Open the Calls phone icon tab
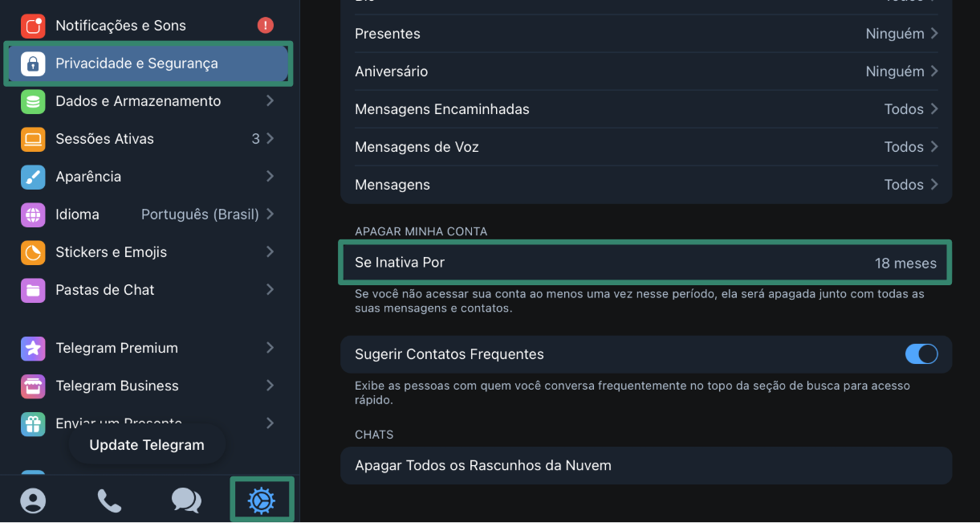The width and height of the screenshot is (980, 523). [109, 501]
